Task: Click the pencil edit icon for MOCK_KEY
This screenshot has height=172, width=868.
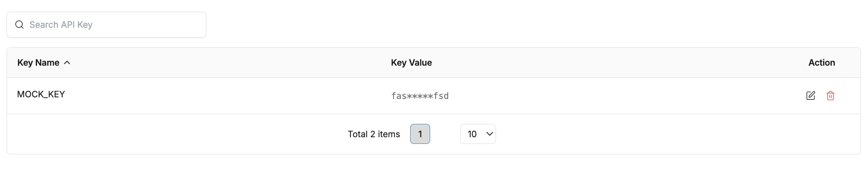Action: tap(810, 96)
